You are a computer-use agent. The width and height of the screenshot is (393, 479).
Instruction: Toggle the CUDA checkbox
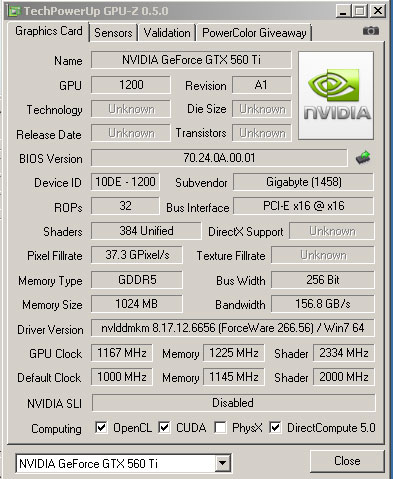point(164,427)
